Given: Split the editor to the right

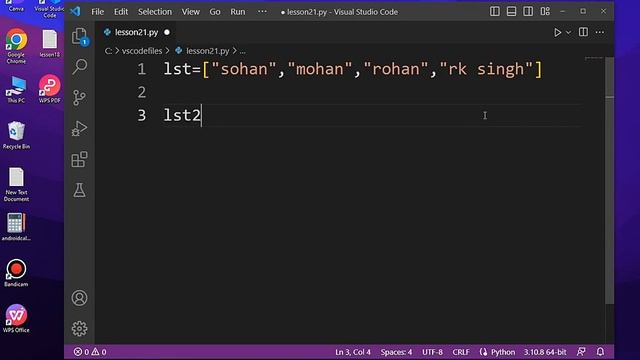Looking at the screenshot, I should click(x=583, y=32).
